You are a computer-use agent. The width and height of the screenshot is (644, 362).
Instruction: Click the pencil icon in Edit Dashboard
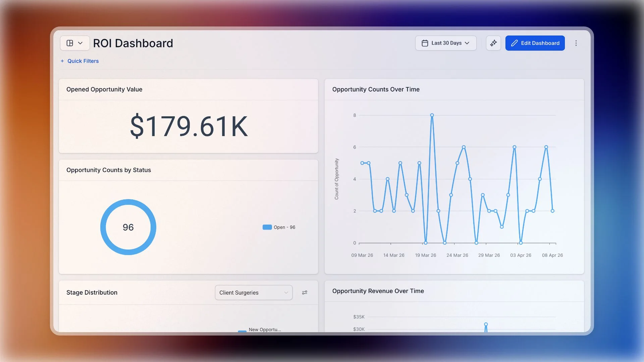pos(514,43)
